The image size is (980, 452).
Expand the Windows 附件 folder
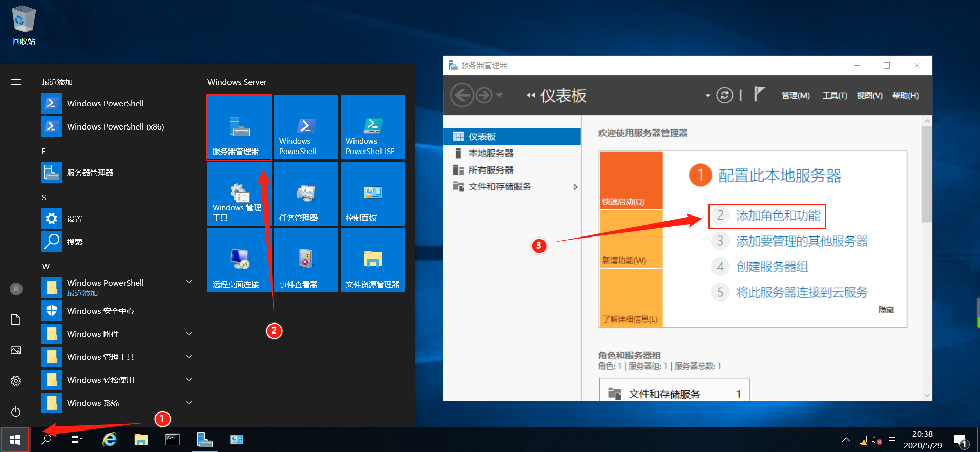point(189,334)
